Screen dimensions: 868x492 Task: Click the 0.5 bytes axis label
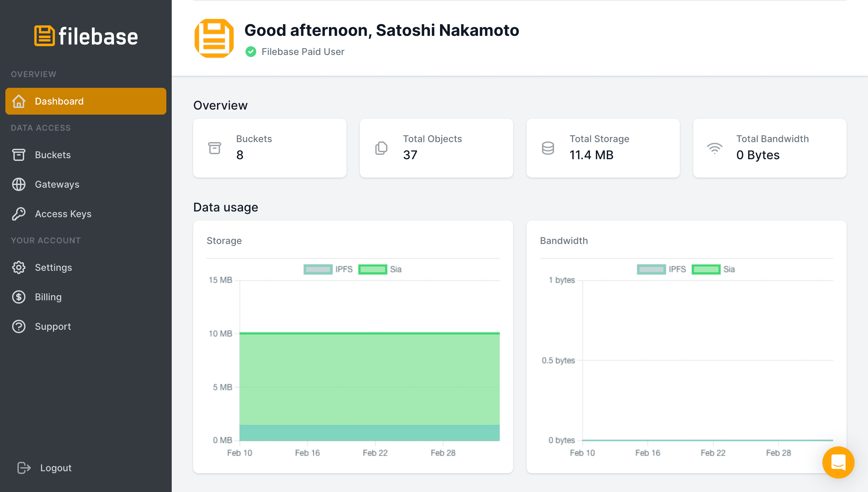[558, 360]
